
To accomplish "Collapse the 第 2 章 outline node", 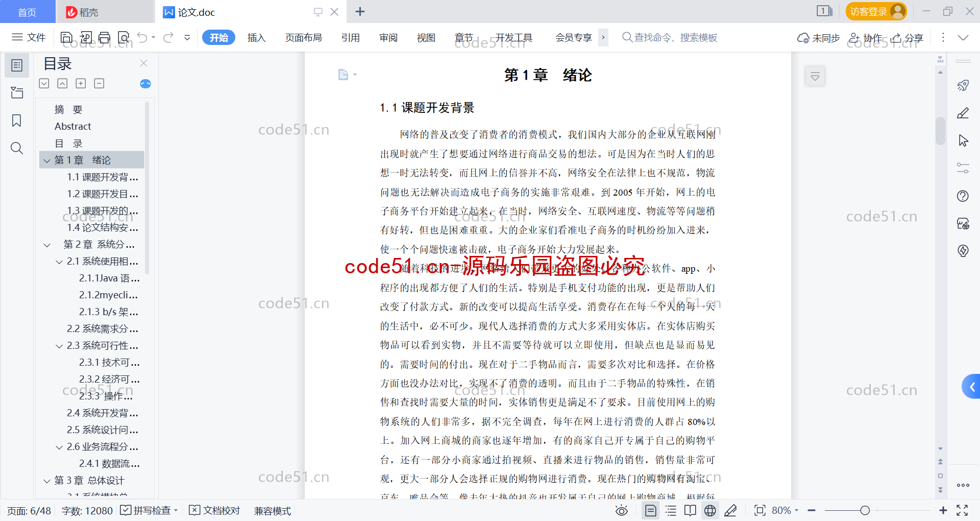I will click(x=47, y=245).
